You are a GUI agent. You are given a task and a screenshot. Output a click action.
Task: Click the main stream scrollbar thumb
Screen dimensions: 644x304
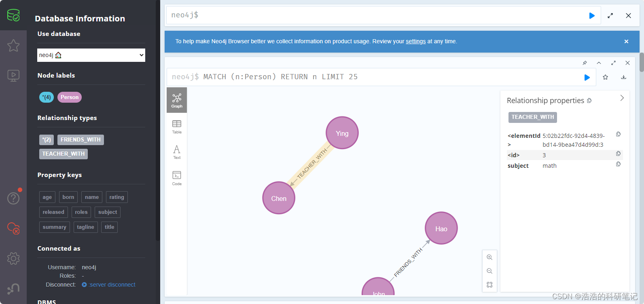point(642,62)
